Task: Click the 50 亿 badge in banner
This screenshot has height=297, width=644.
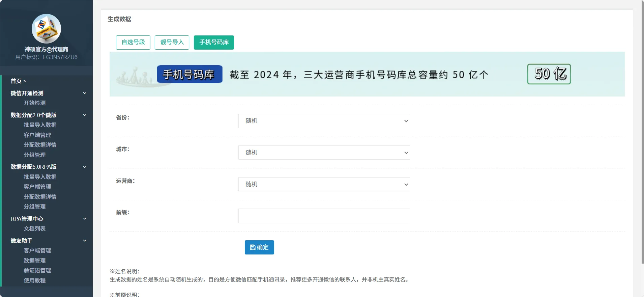Action: 549,74
